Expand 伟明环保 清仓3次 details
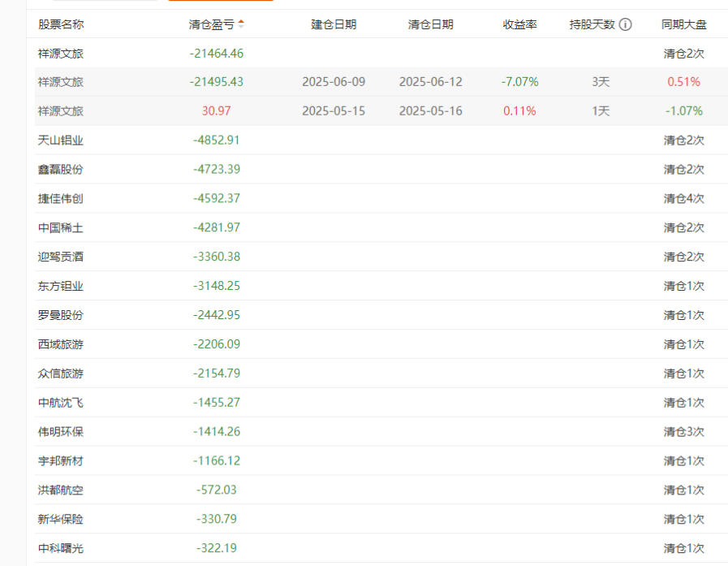 pyautogui.click(x=684, y=432)
